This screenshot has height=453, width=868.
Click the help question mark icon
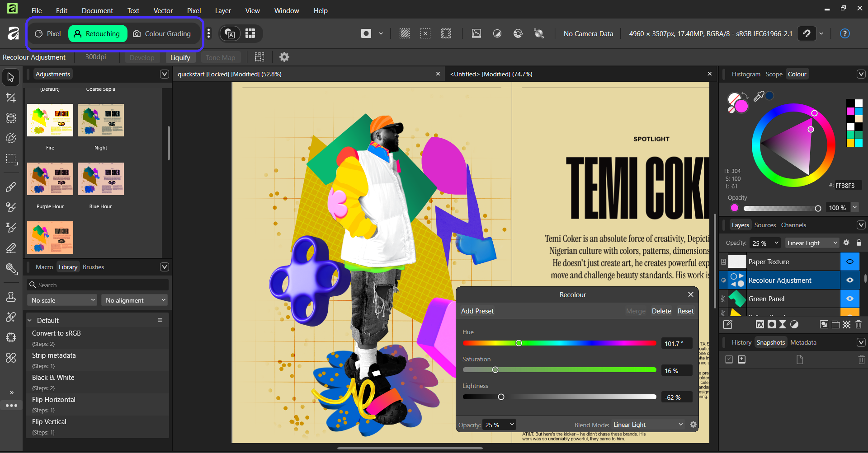844,33
